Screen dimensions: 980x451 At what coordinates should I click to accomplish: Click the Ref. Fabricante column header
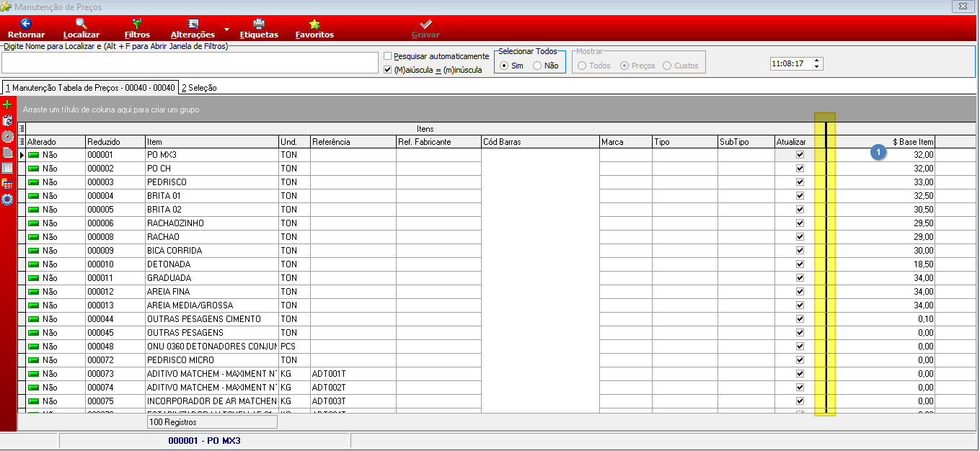point(438,142)
